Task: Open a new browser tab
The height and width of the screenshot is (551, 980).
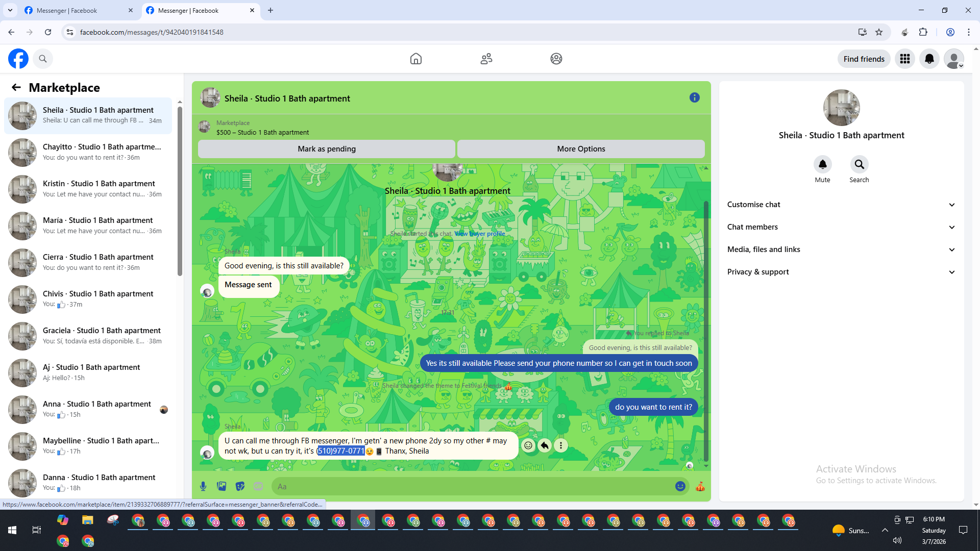Action: pos(271,10)
